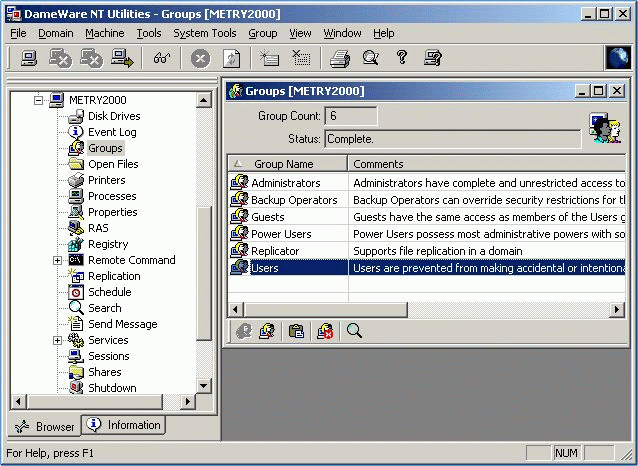Click the clipboard properties icon below the group list

(x=296, y=331)
